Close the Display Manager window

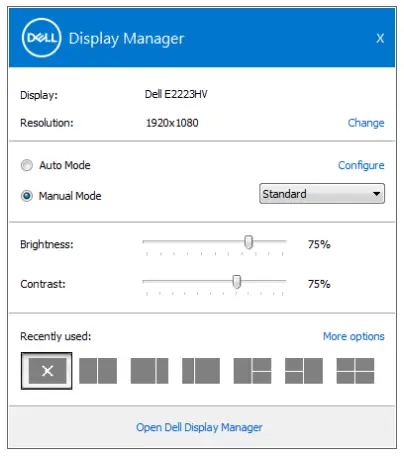[380, 38]
